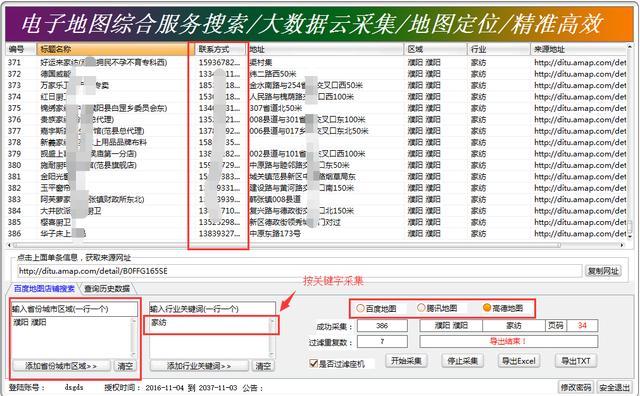Screen dimensions: 640x396
Task: Clear the province city list with 清空
Action: point(125,366)
